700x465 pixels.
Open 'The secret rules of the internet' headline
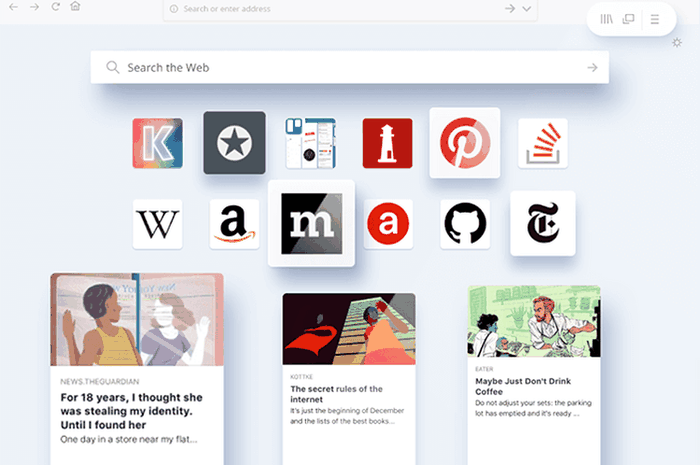pos(336,394)
